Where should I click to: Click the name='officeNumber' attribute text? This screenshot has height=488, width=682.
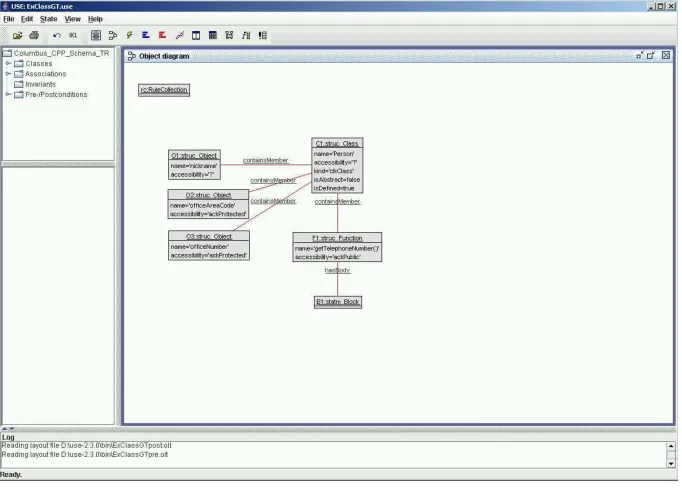click(x=200, y=247)
